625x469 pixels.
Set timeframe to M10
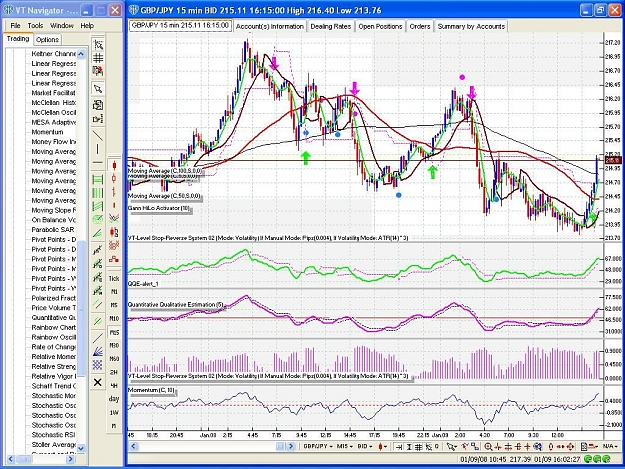(114, 319)
